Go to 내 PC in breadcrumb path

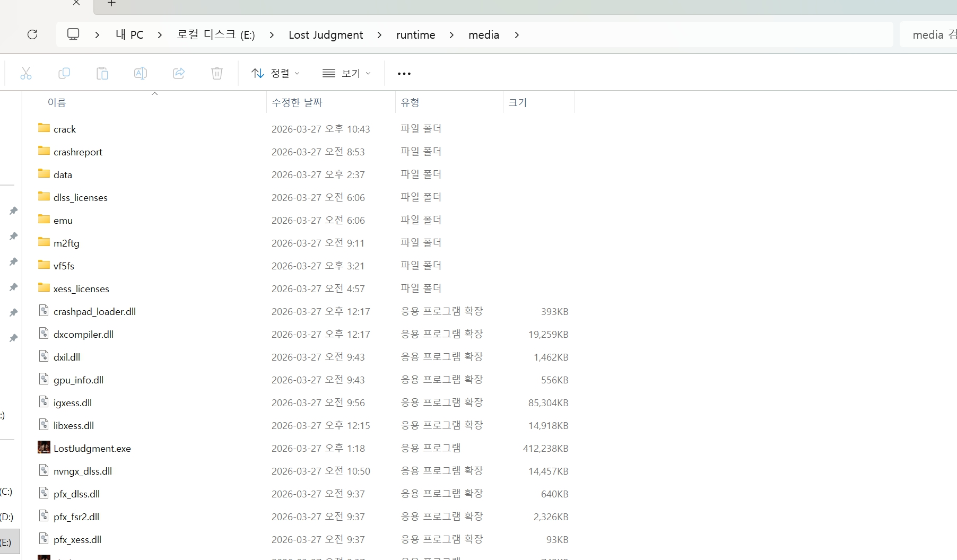pyautogui.click(x=129, y=35)
